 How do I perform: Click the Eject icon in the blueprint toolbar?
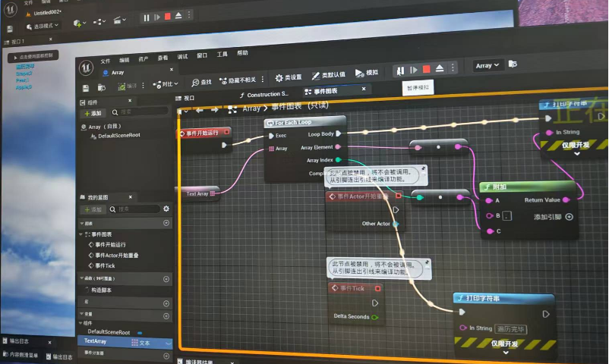click(x=440, y=68)
